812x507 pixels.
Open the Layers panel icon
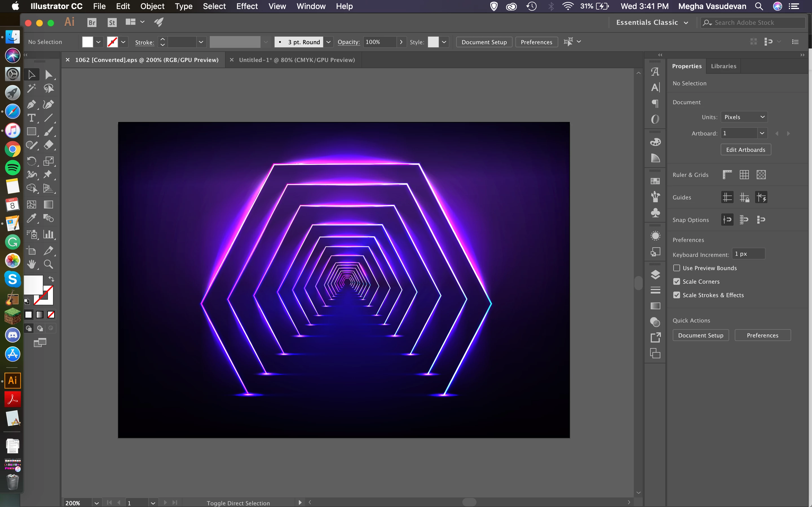(655, 275)
